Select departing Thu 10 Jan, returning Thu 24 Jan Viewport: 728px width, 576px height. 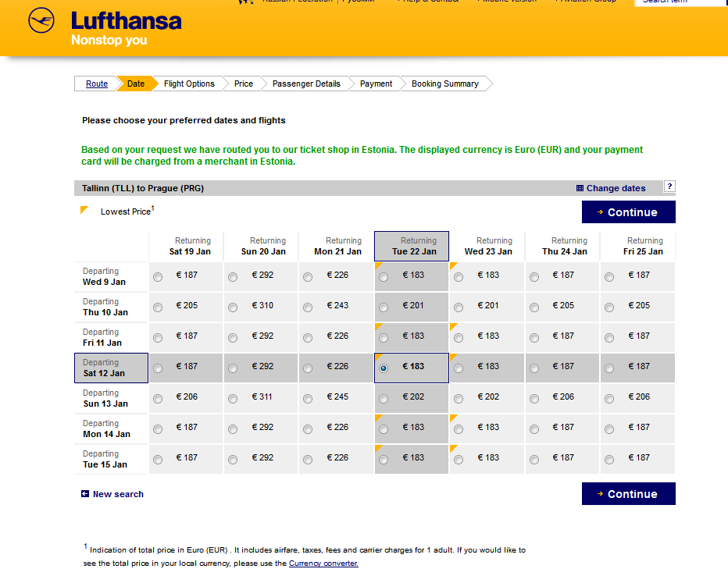[x=534, y=308]
